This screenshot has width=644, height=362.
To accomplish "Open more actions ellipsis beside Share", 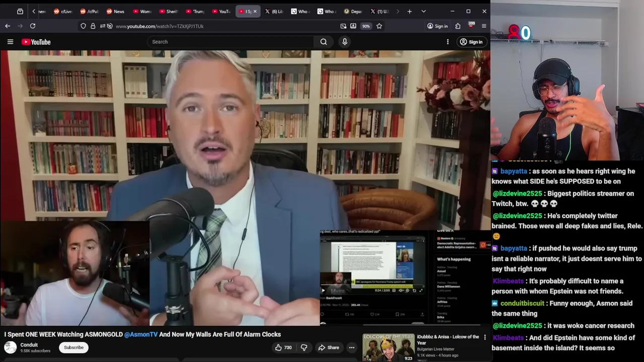I will (x=352, y=347).
